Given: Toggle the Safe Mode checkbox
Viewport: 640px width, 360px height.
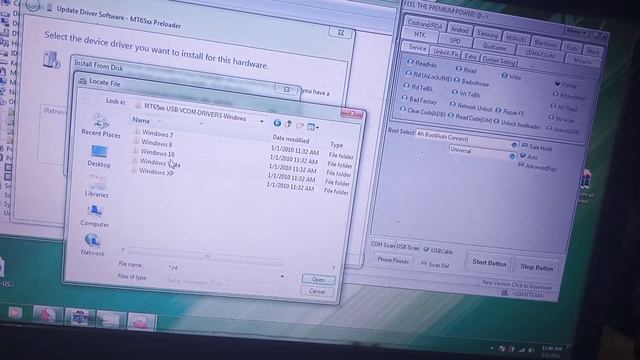Looking at the screenshot, I should (x=525, y=145).
